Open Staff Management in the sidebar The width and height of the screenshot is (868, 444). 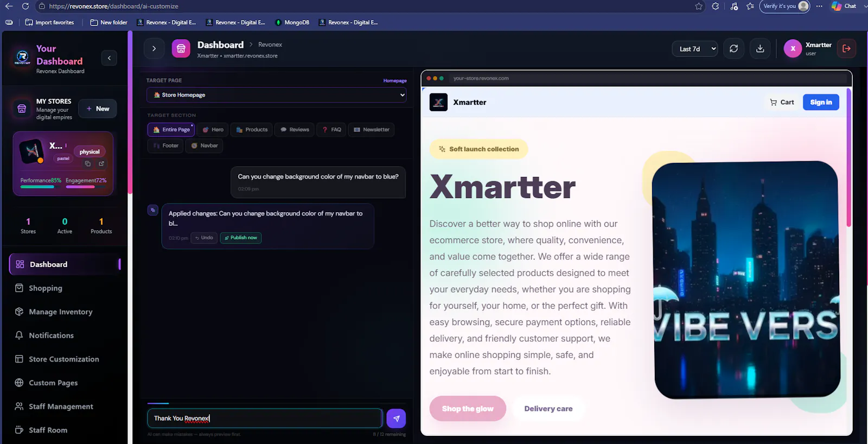(x=65, y=407)
